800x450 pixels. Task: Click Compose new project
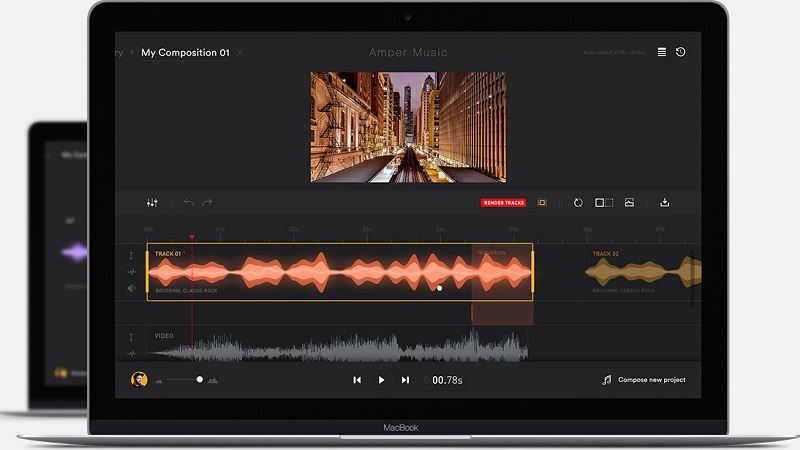[x=652, y=380]
